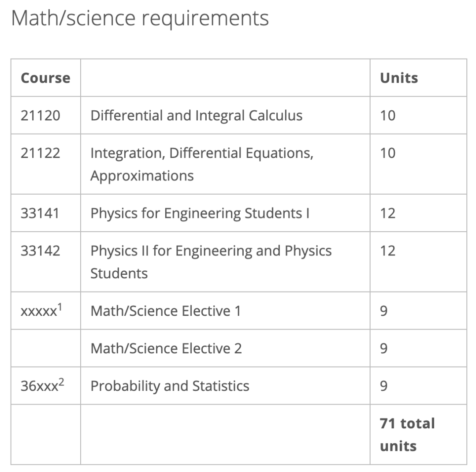Select course number 33142
Viewport: 476px width, 472px height.
(41, 251)
